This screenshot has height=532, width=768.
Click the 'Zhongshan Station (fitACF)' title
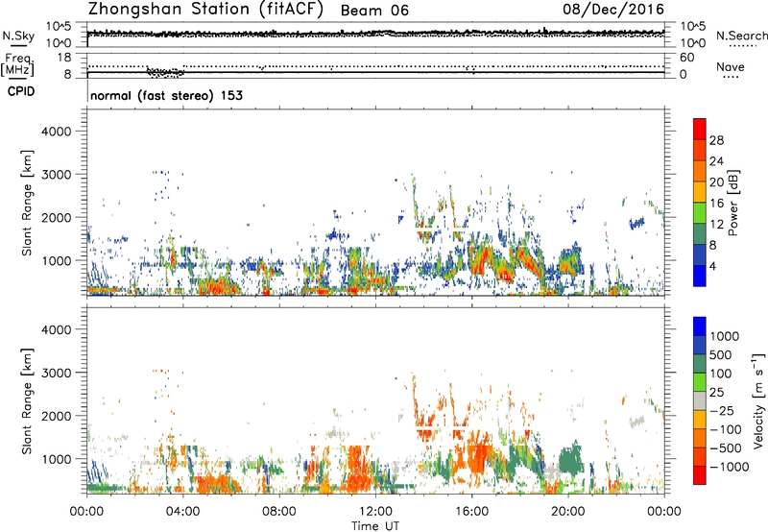point(205,10)
